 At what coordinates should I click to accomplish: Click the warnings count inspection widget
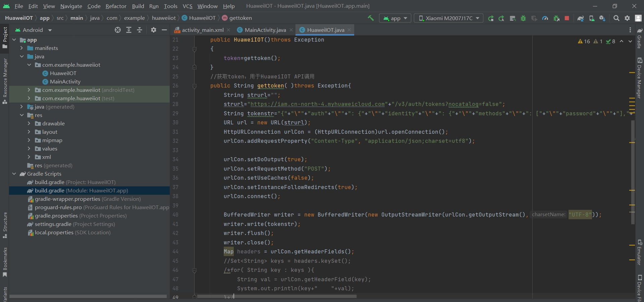click(x=584, y=41)
